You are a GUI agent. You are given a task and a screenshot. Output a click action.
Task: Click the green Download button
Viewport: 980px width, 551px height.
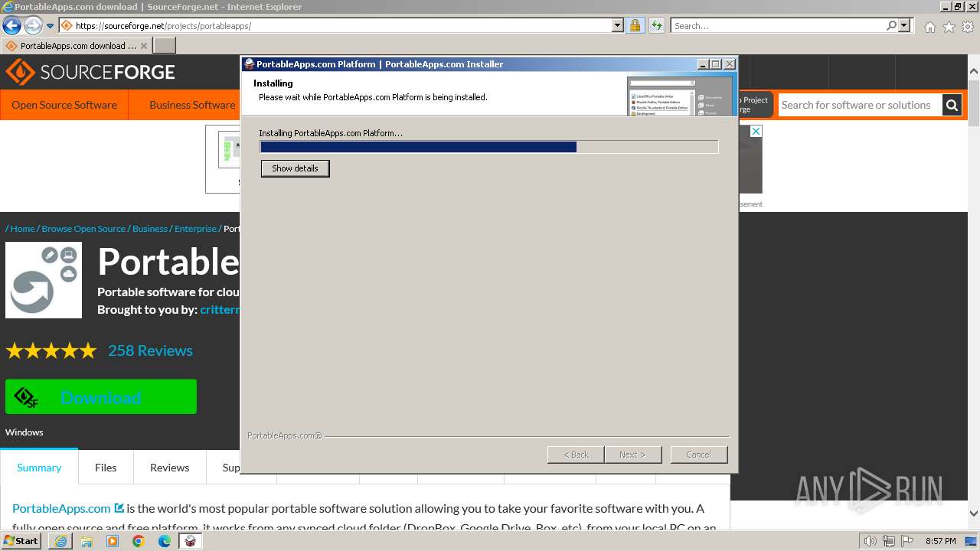click(101, 396)
